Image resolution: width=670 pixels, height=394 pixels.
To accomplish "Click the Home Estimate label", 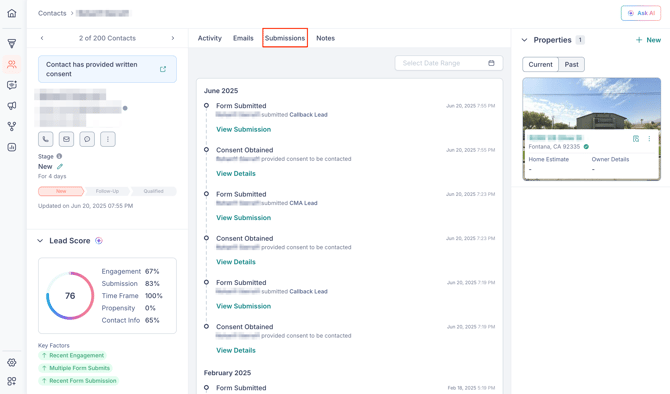I will tap(549, 159).
